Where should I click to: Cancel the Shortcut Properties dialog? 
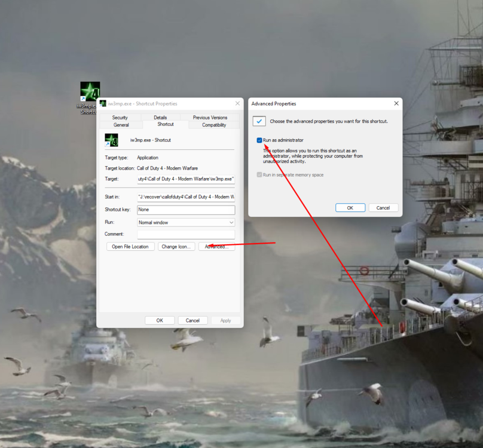coord(192,320)
